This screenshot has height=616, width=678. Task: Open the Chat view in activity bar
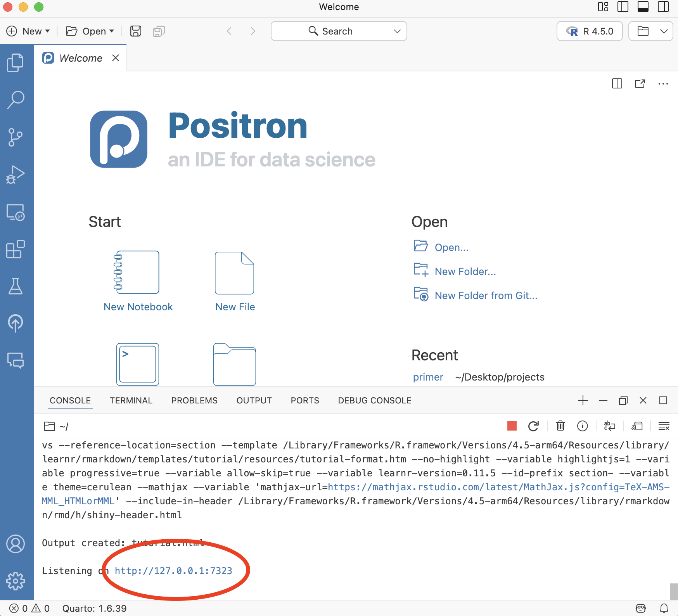point(16,360)
